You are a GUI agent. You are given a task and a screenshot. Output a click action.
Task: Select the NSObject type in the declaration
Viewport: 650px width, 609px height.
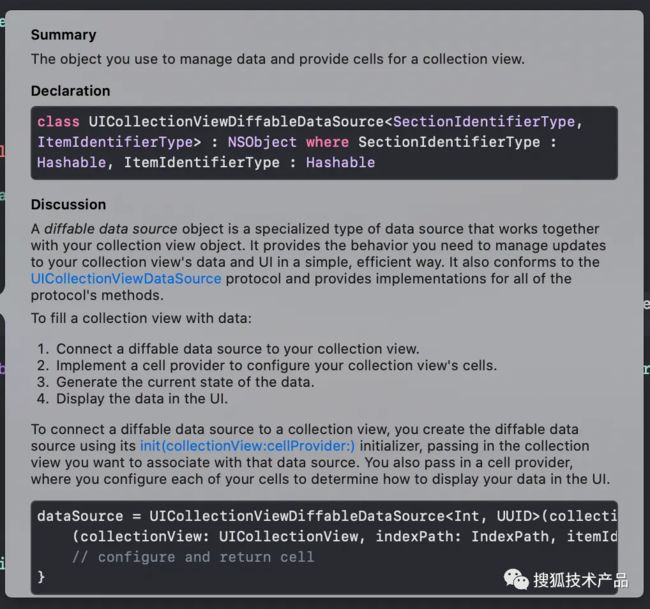(262, 142)
